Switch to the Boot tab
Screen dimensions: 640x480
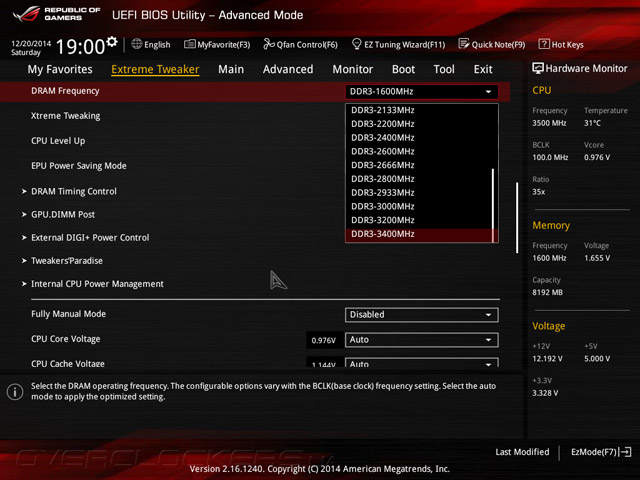click(x=403, y=69)
